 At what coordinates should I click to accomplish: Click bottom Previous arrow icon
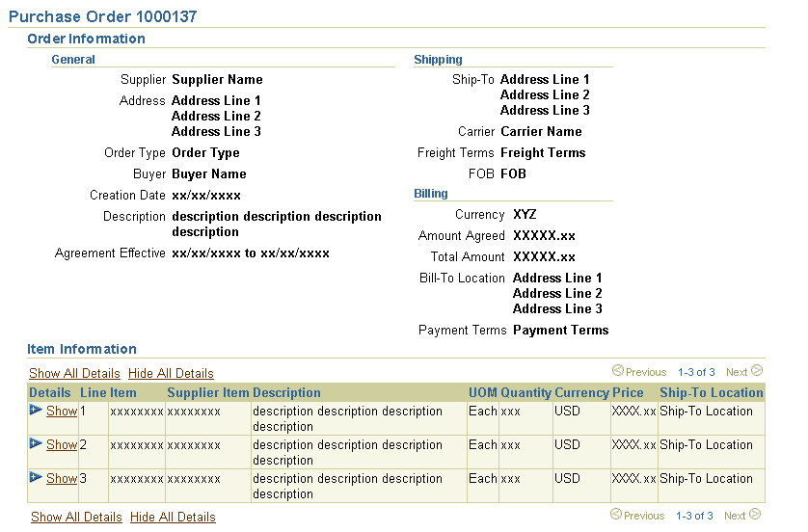click(x=615, y=514)
